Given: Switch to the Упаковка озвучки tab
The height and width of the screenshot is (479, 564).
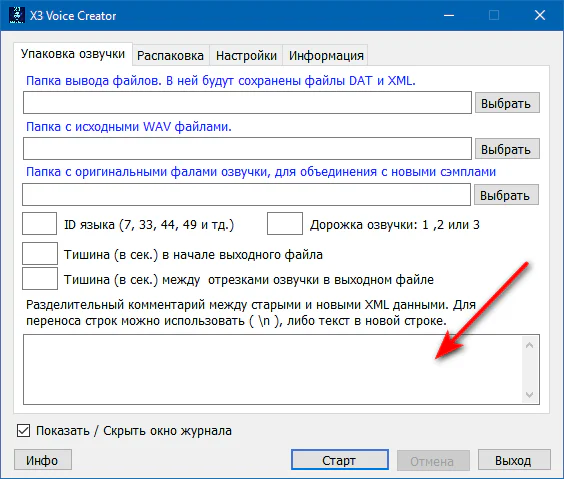Looking at the screenshot, I should 73,54.
